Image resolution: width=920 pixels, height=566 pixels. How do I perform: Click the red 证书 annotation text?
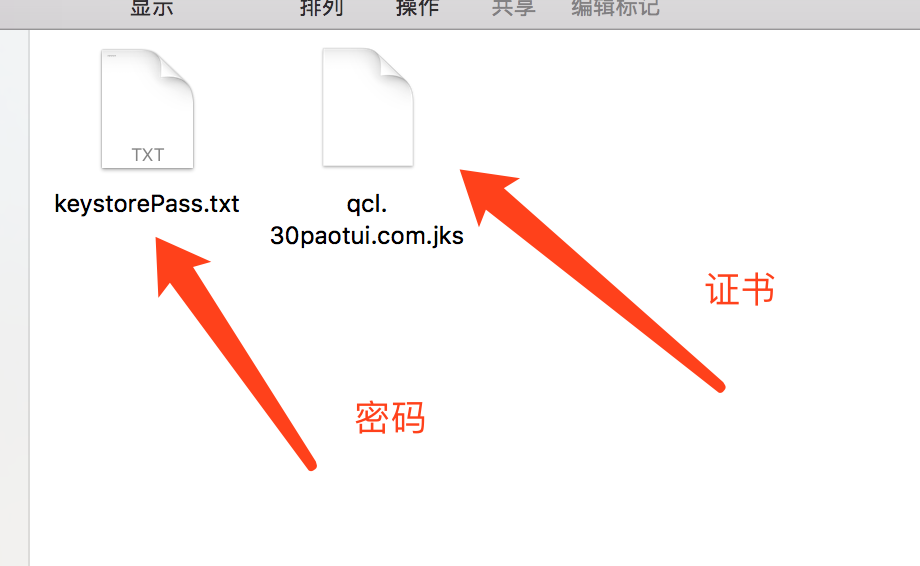(740, 289)
